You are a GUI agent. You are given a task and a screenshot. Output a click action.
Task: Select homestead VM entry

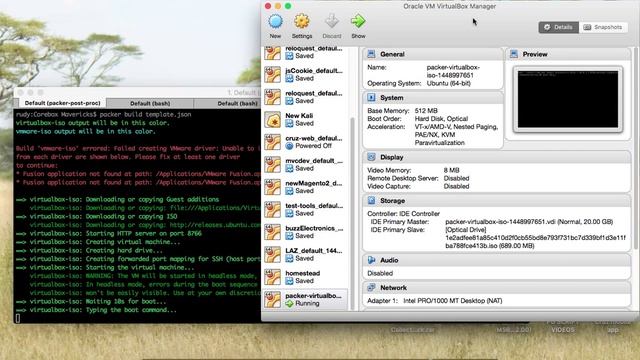(x=305, y=276)
